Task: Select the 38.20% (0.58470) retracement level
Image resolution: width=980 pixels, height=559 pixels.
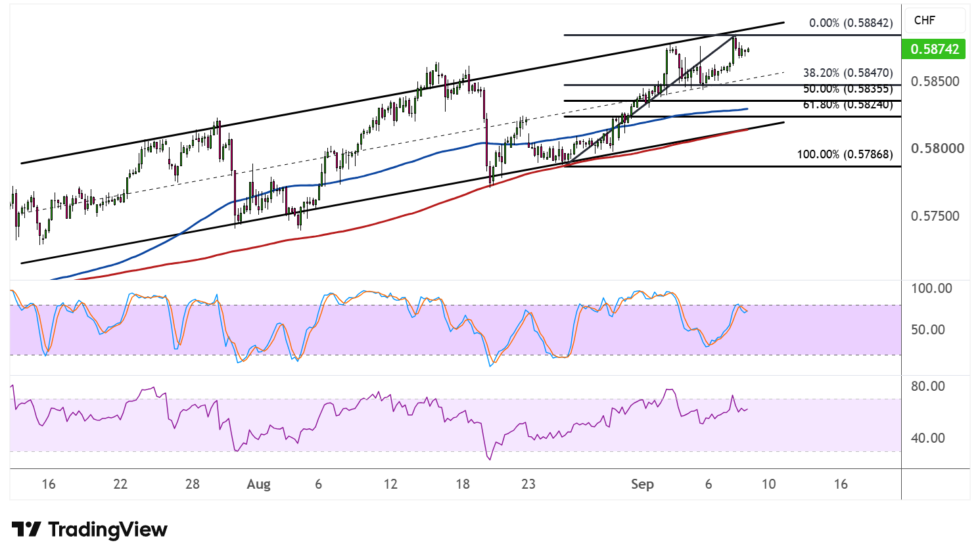Action: tap(848, 73)
